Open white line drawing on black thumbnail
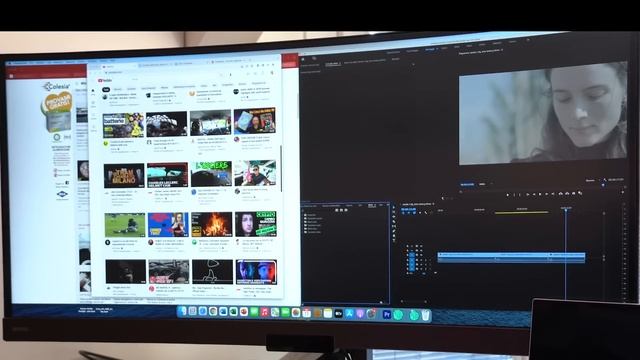 click(212, 271)
